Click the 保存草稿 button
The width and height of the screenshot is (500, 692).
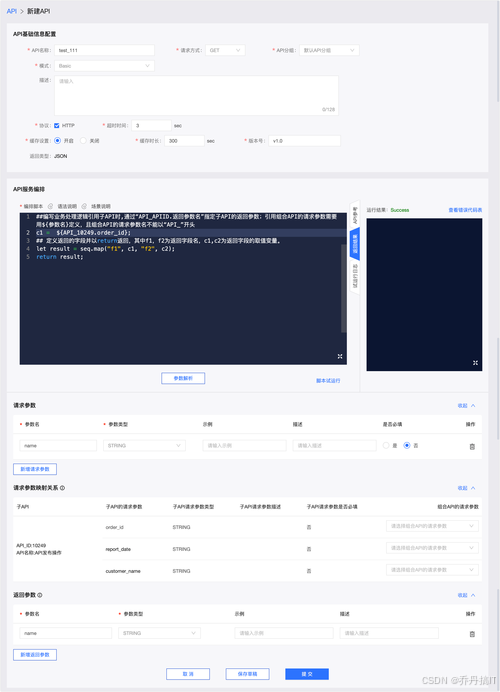click(x=248, y=674)
